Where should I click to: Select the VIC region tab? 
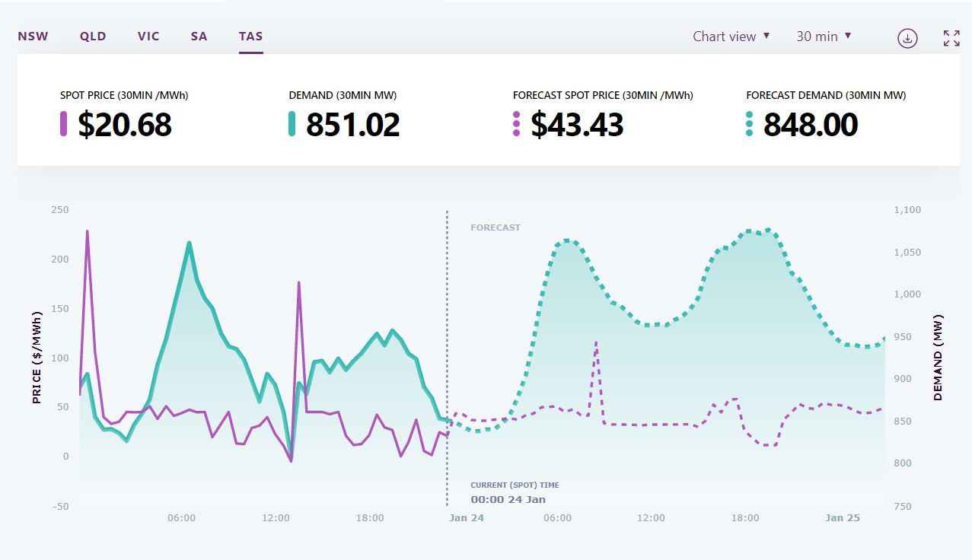tap(148, 37)
